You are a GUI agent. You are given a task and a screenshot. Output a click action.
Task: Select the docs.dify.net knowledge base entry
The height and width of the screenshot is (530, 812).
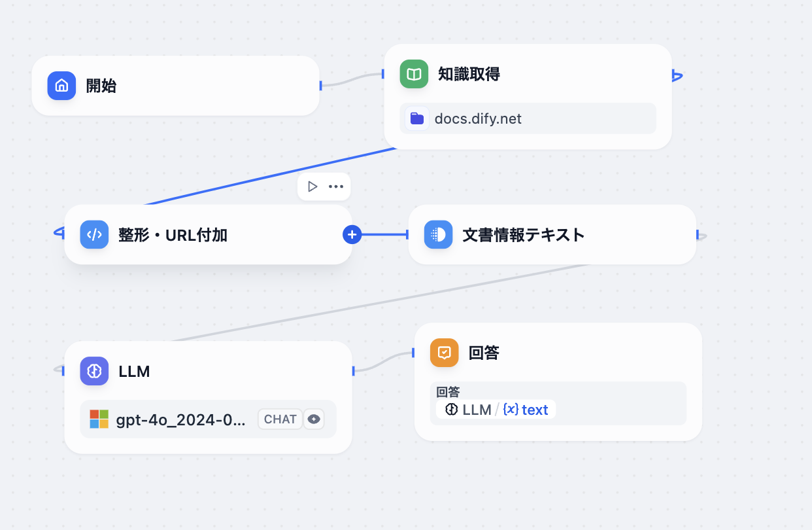pyautogui.click(x=478, y=118)
